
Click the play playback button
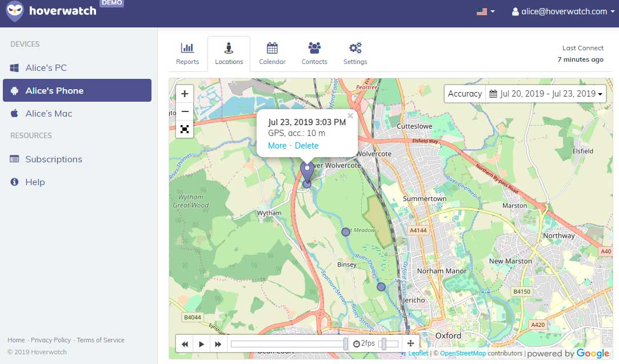(x=201, y=344)
